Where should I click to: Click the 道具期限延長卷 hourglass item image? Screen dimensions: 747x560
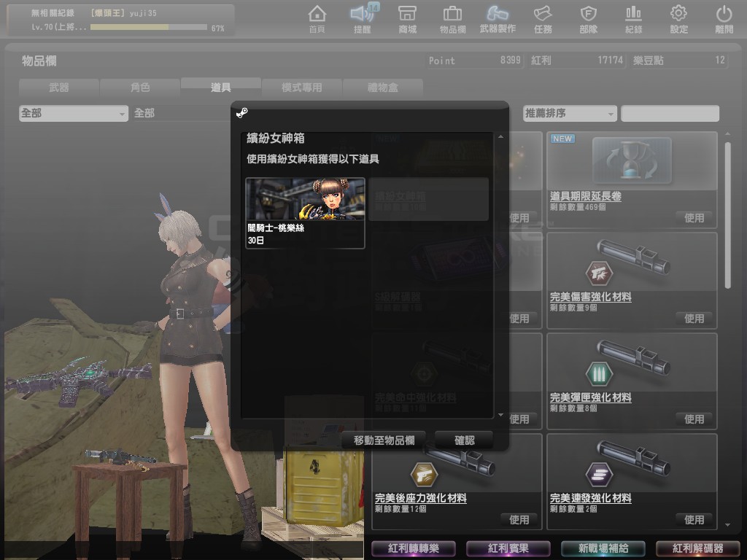coord(632,161)
